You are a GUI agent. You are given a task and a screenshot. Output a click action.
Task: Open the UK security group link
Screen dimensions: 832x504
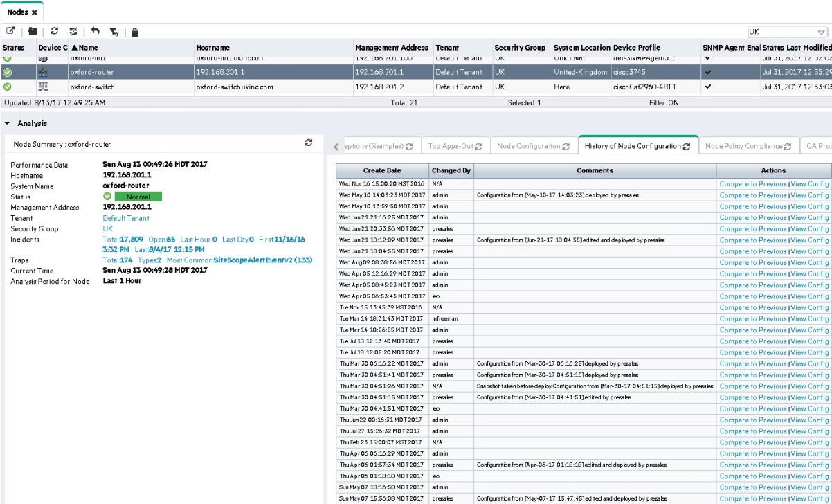click(107, 228)
